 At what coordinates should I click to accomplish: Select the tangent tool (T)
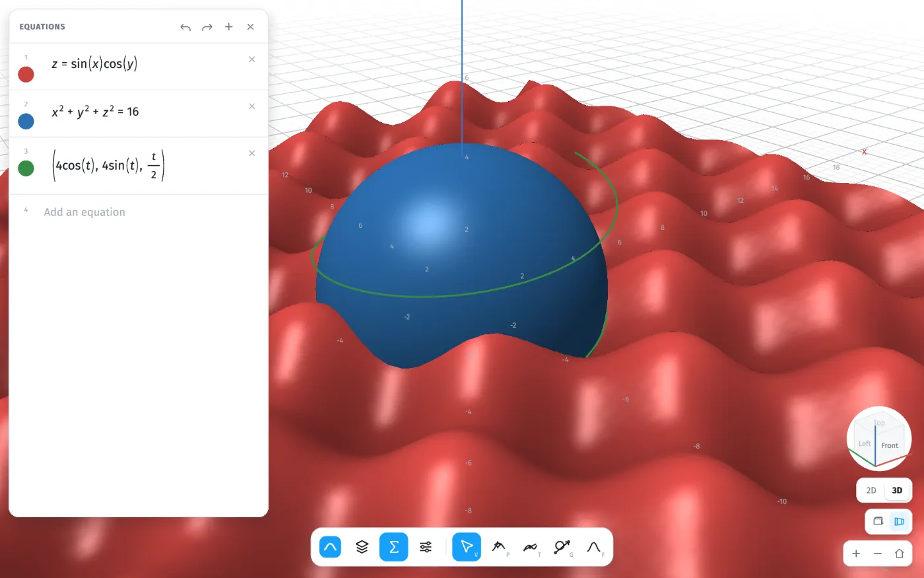pos(531,547)
